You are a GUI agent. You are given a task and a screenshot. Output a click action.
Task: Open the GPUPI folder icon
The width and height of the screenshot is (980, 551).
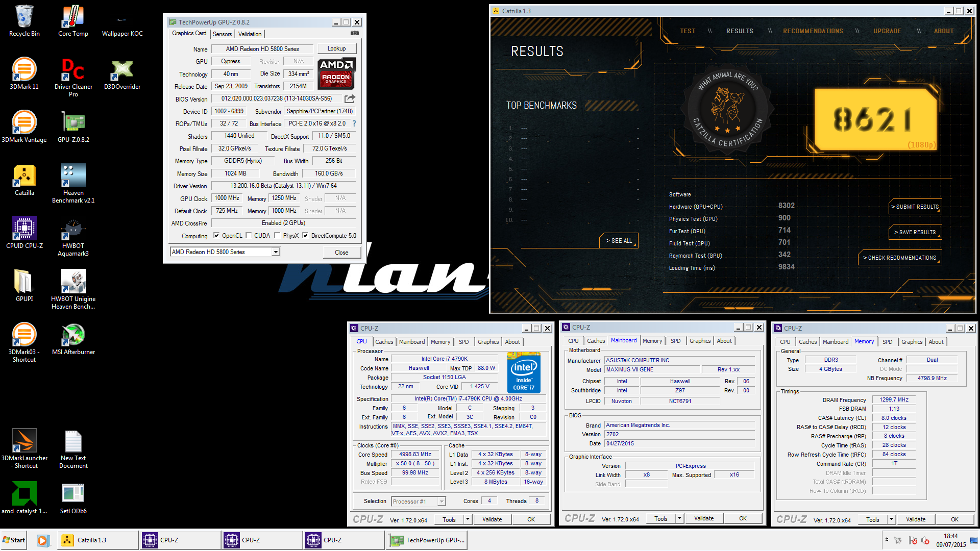coord(24,286)
